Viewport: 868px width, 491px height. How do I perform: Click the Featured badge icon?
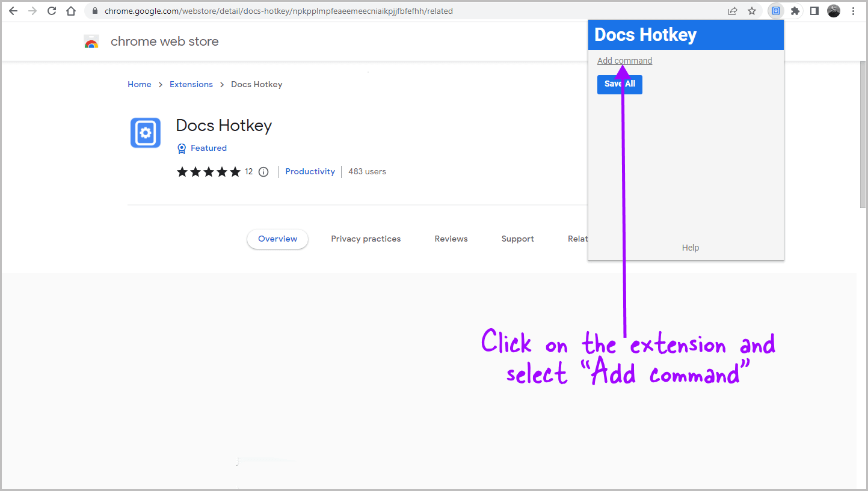coord(182,148)
